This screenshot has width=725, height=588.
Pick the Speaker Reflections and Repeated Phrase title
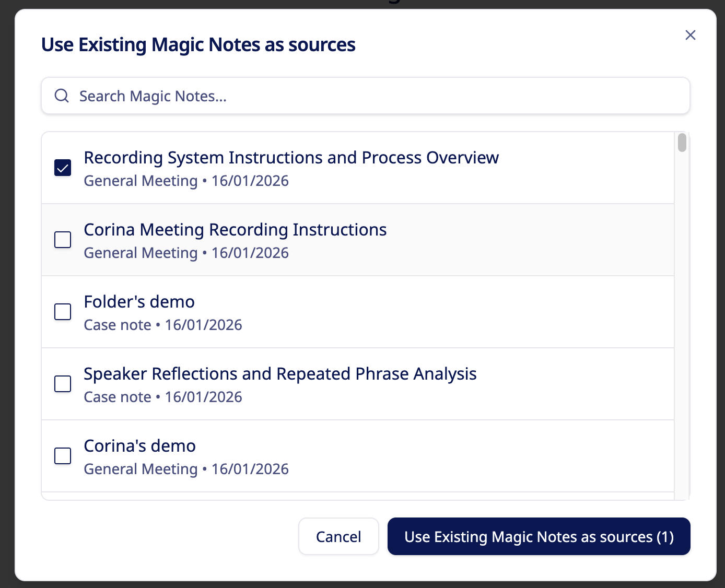(x=280, y=374)
